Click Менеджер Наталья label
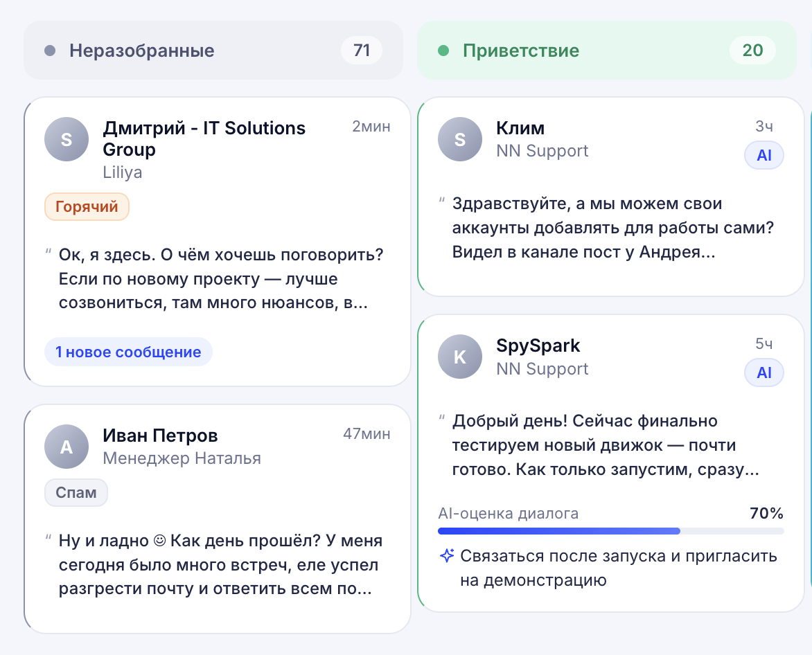Screen dimensions: 812x655 (182, 458)
